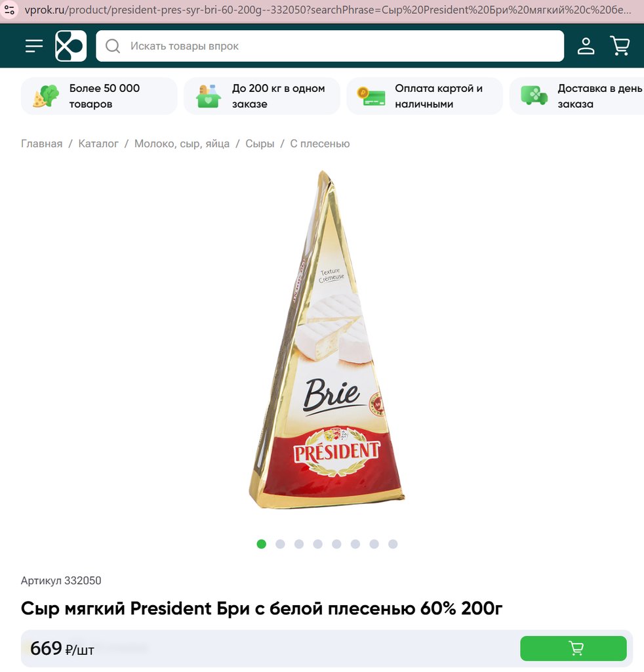Click the browser site settings icon
Viewport: 644px width, 672px height.
(9, 10)
